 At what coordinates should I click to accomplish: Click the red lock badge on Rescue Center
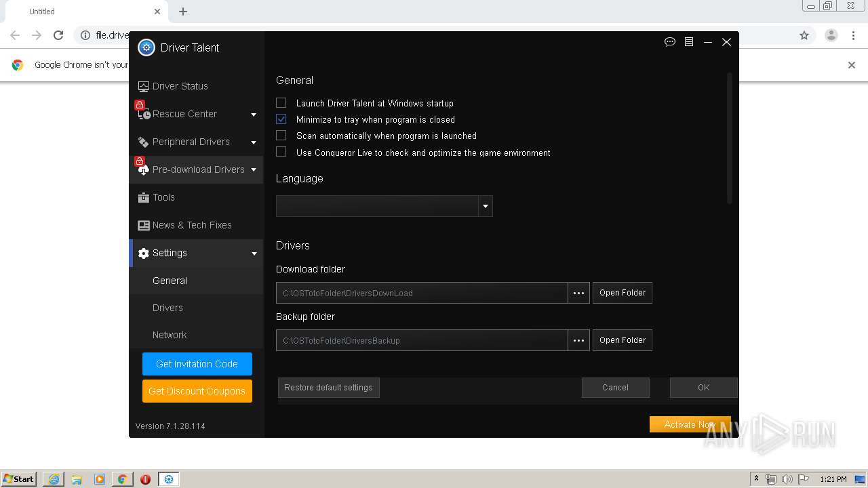pos(140,105)
